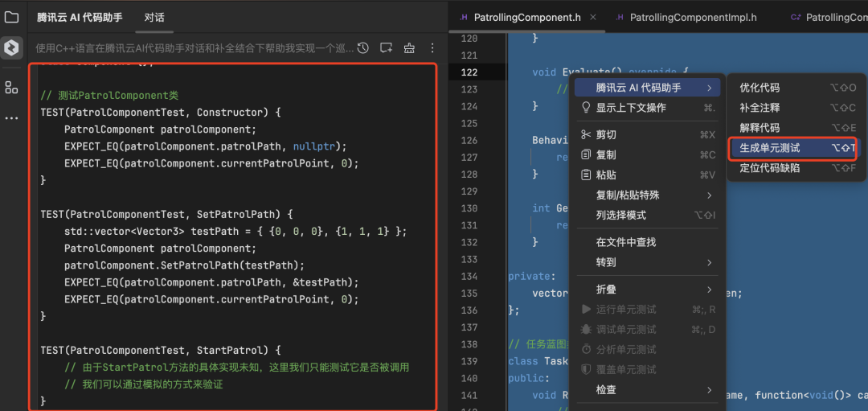The height and width of the screenshot is (411, 868).
Task: Click 'TEST(PatrolComponentTest, Constructor) {' code line
Action: pyautogui.click(x=161, y=113)
